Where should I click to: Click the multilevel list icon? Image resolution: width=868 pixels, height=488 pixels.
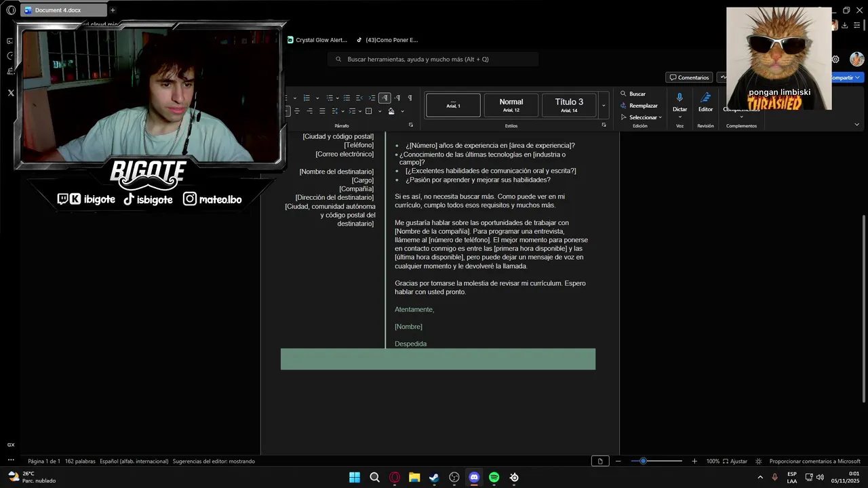click(330, 98)
